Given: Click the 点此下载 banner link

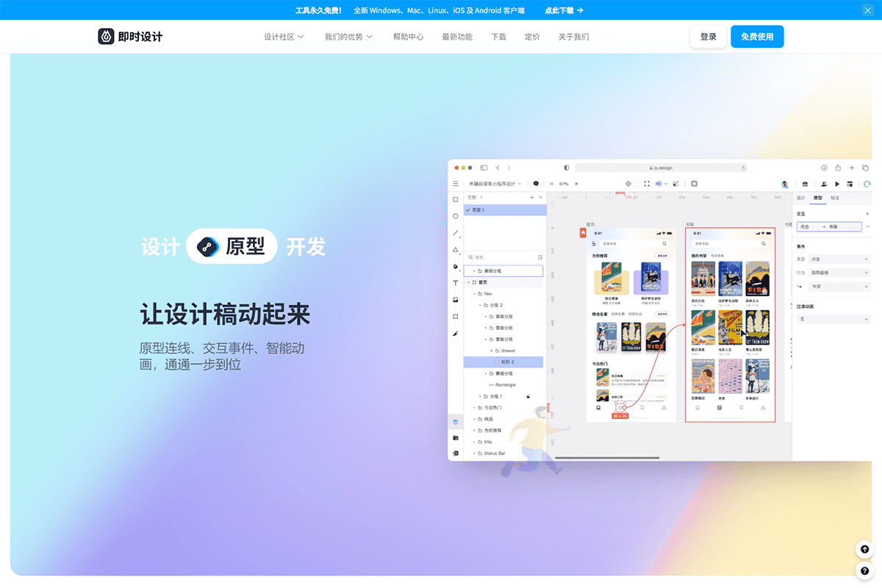Looking at the screenshot, I should coord(564,10).
